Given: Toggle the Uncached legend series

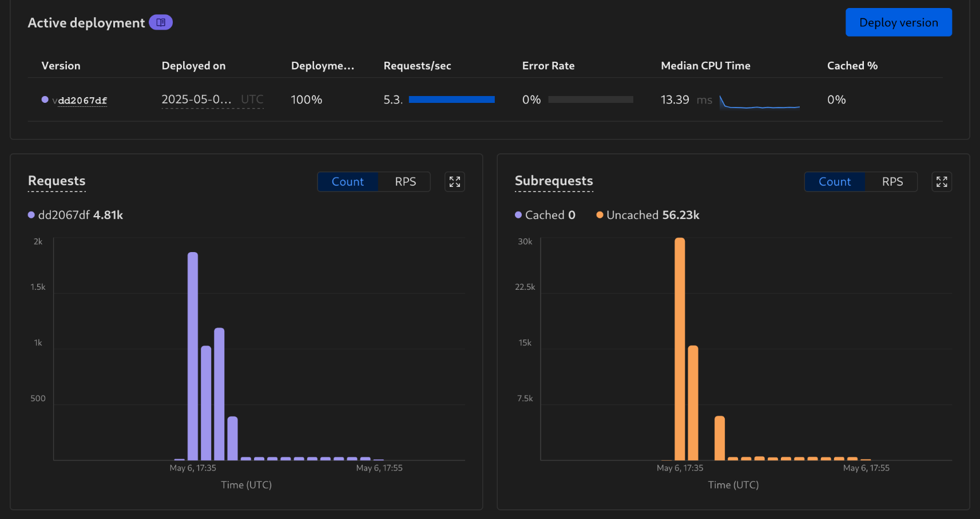Looking at the screenshot, I should click(x=648, y=215).
